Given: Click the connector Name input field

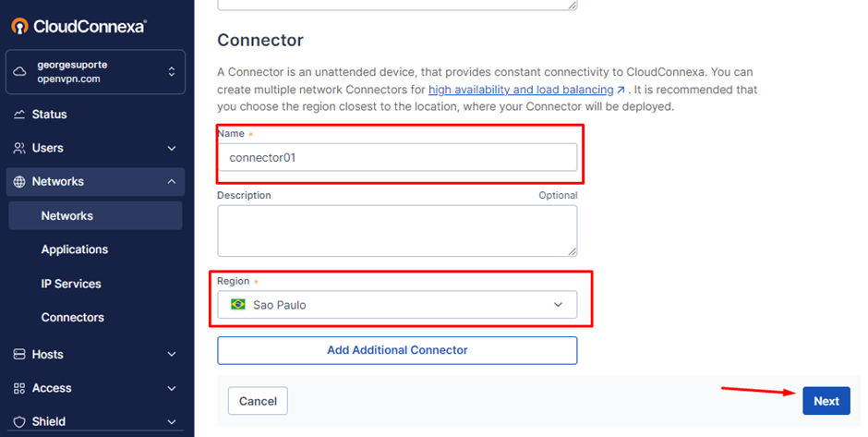Looking at the screenshot, I should pyautogui.click(x=397, y=157).
